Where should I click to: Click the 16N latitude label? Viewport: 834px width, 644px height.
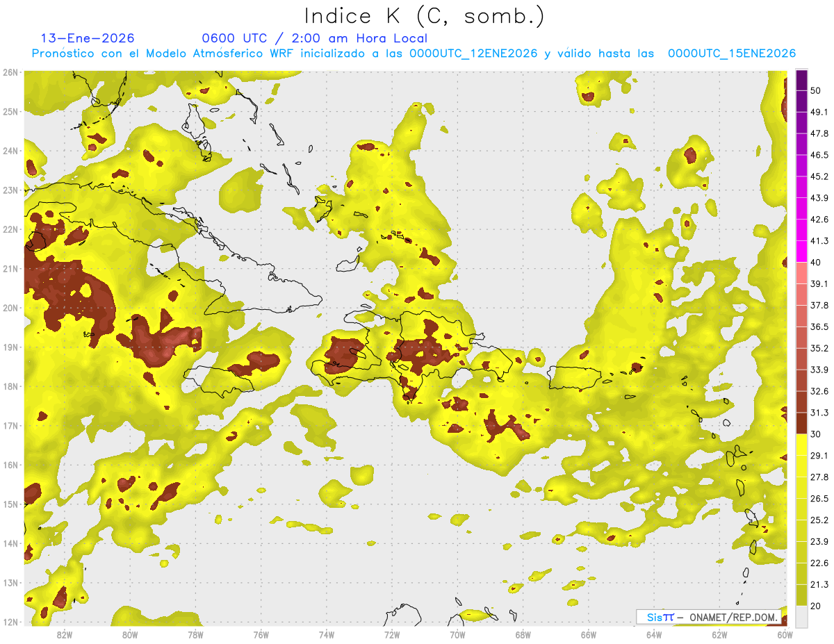coord(10,465)
